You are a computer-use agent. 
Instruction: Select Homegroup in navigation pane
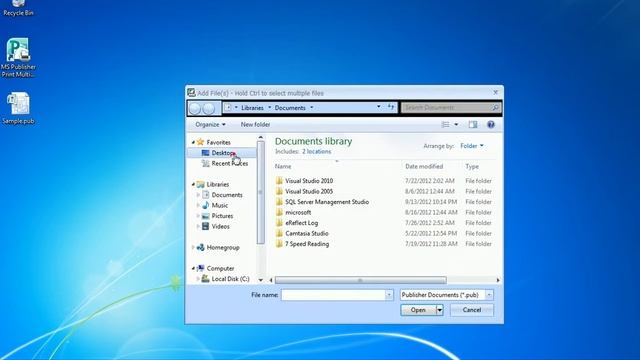(218, 247)
